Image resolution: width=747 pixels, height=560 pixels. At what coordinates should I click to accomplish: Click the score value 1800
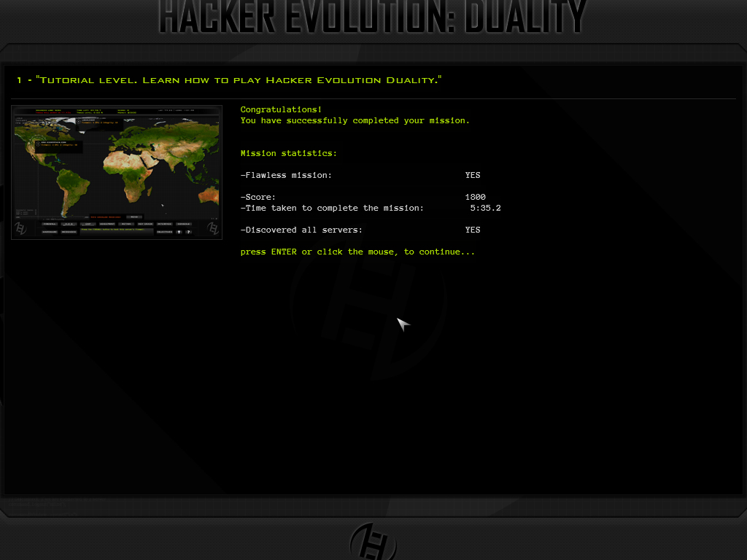click(475, 197)
